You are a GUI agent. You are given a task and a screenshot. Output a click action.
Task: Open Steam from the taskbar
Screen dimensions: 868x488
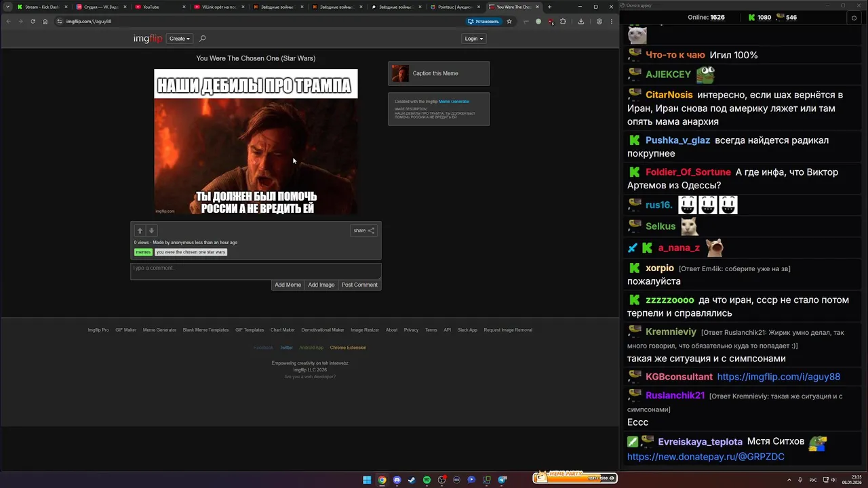[412, 480]
